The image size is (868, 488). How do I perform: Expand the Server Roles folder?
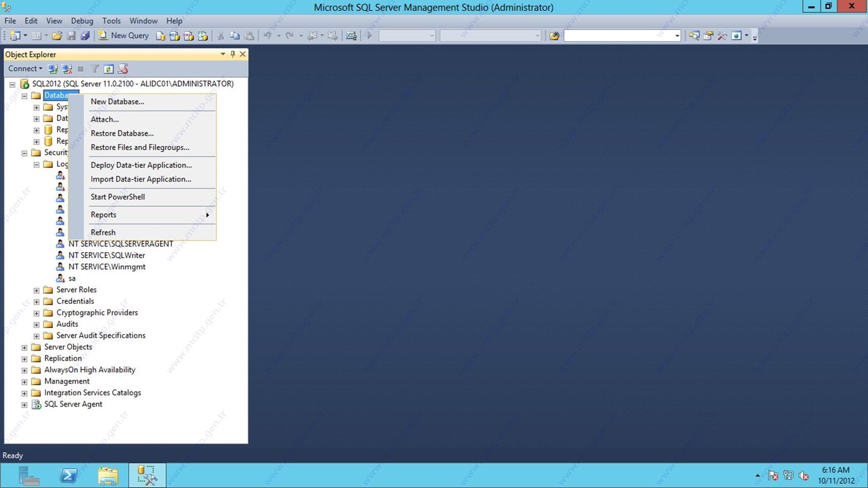pyautogui.click(x=36, y=290)
